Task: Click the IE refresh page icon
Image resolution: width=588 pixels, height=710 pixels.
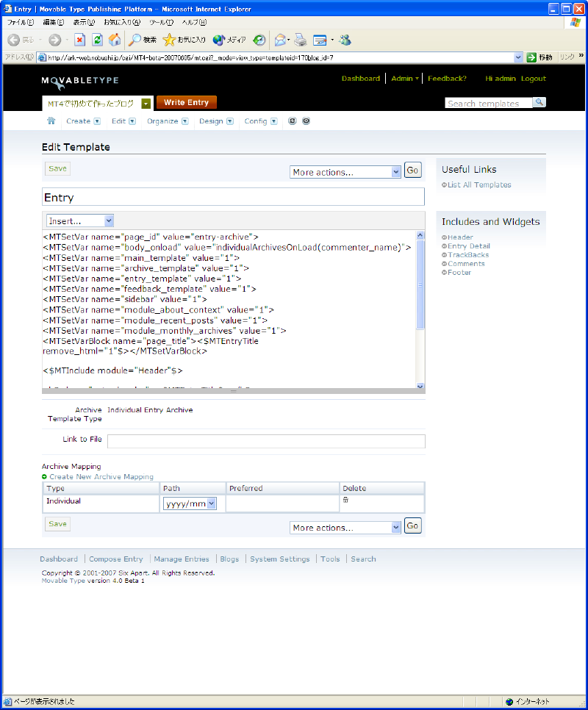Action: click(x=97, y=40)
